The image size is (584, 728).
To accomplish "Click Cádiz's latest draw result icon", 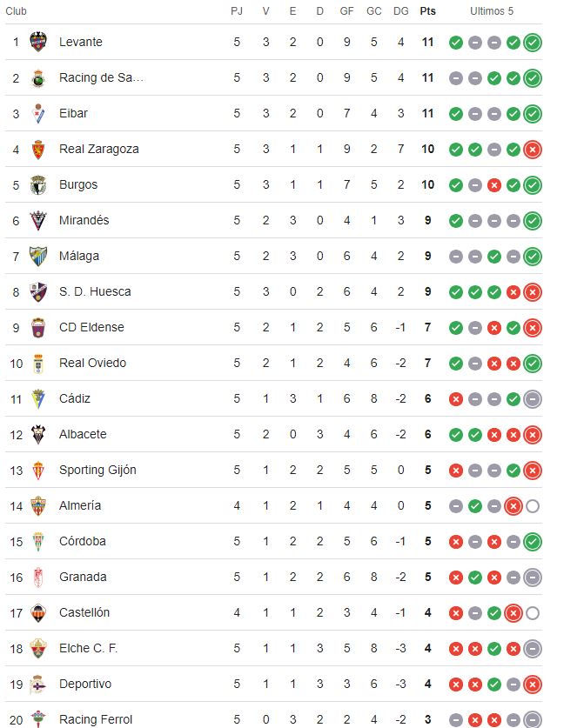I will click(533, 399).
